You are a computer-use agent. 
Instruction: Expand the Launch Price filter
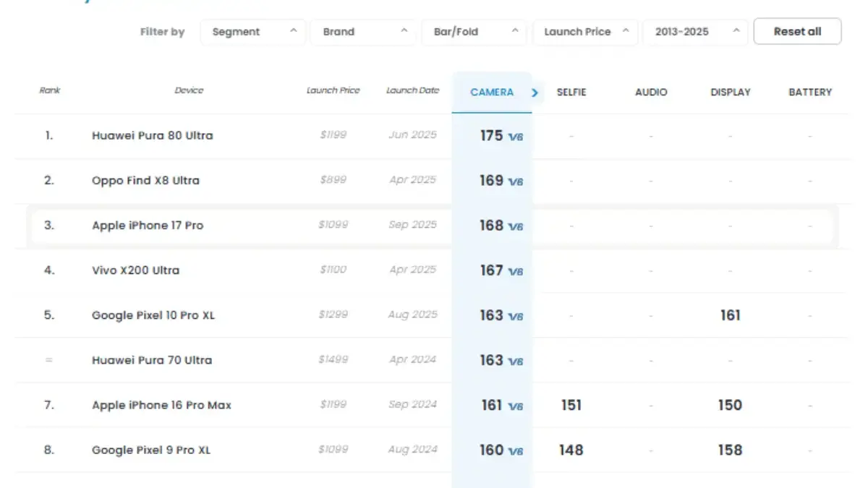coord(586,32)
